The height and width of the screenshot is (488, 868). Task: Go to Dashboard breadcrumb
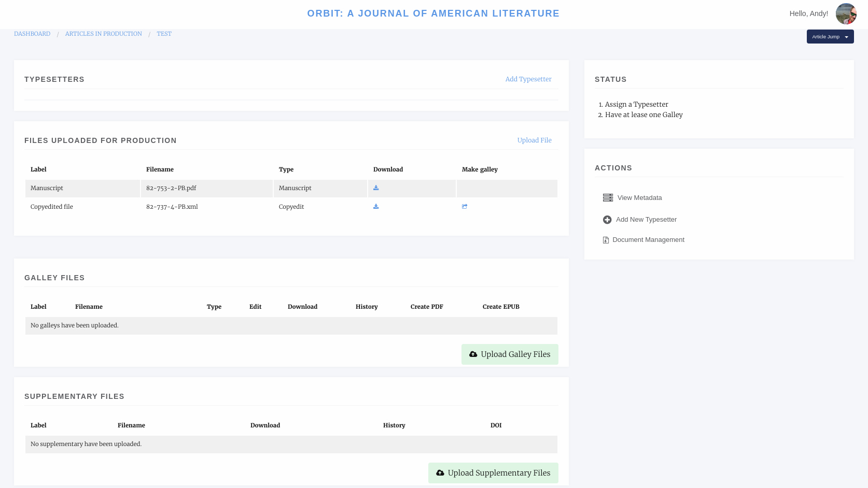pos(32,34)
